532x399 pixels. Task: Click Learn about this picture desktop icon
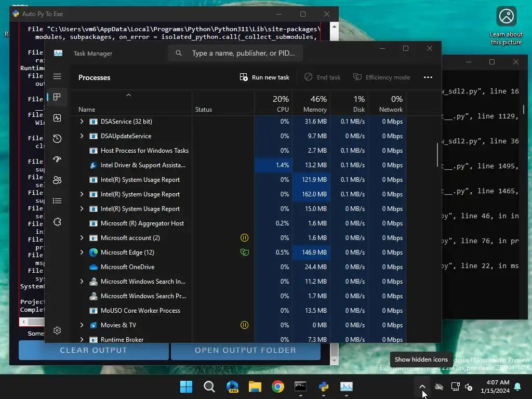tap(506, 26)
